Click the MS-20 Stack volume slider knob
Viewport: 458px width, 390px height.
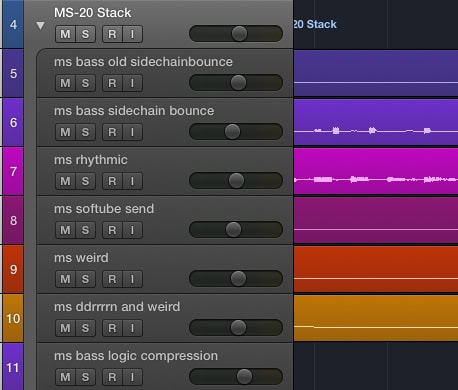click(x=239, y=34)
